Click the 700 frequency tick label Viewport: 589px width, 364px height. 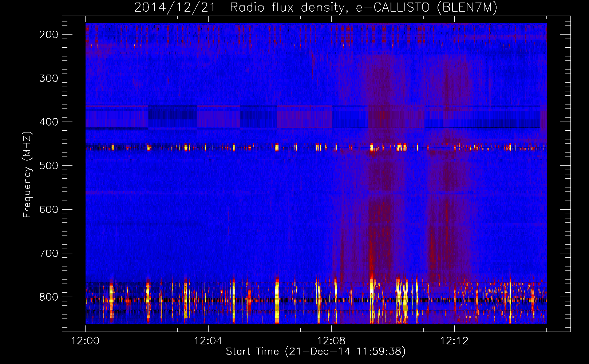[x=48, y=253]
